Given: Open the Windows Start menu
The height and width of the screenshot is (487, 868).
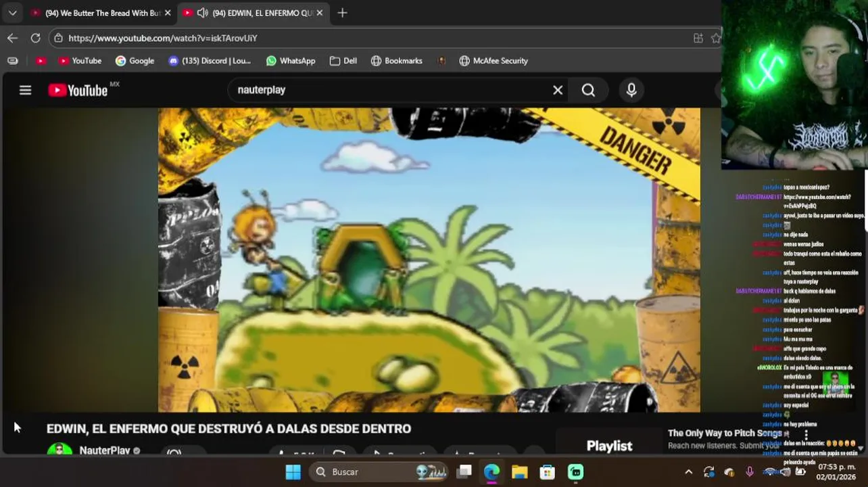Looking at the screenshot, I should click(293, 471).
